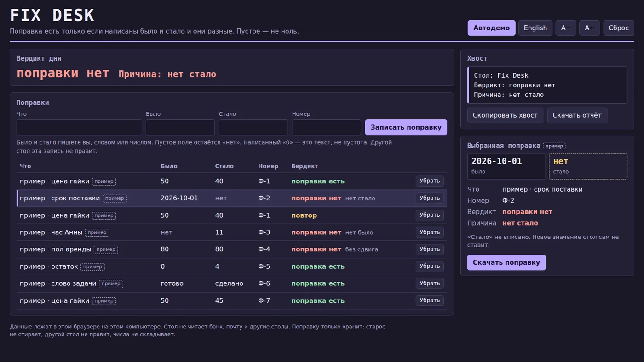The width and height of the screenshot is (644, 362).
Task: Click Скопировать хвост button
Action: click(505, 115)
